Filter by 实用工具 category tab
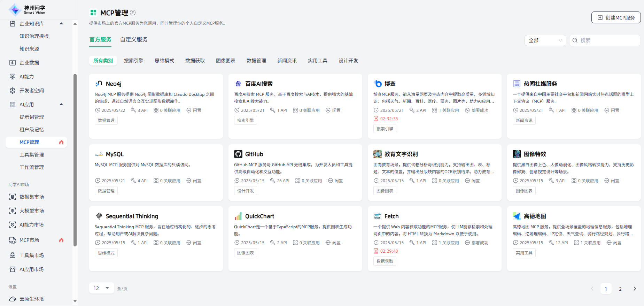 (x=318, y=61)
